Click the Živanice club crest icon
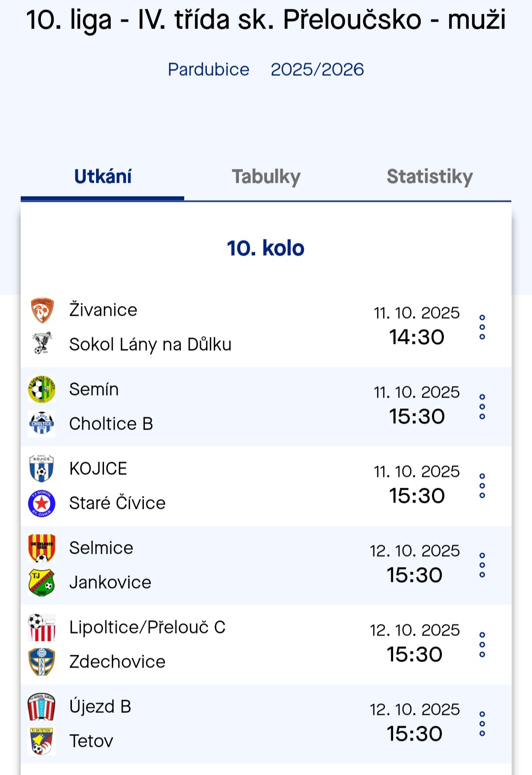The image size is (532, 775). pyautogui.click(x=42, y=310)
